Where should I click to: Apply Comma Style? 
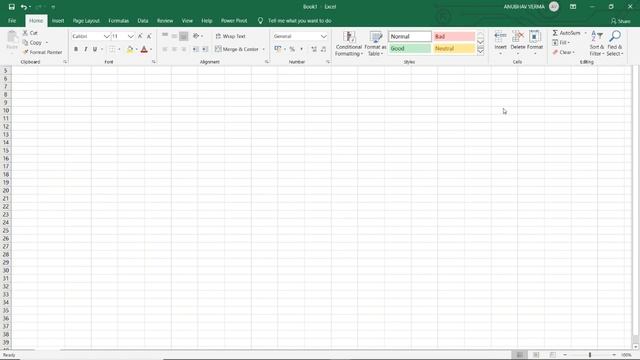[x=301, y=49]
